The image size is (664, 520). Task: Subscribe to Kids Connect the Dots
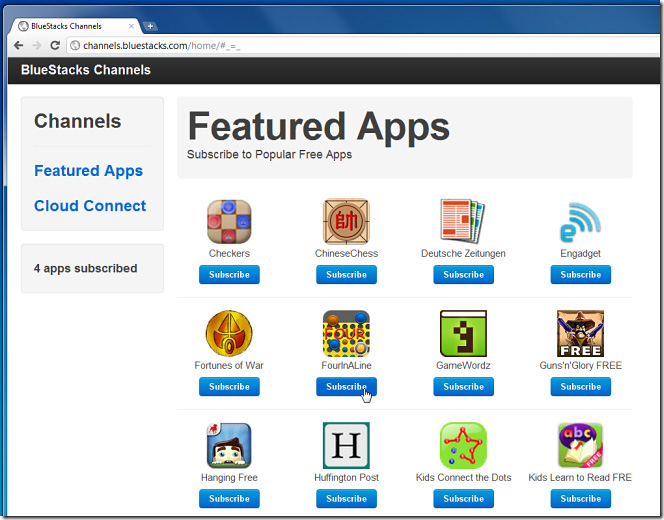point(463,498)
